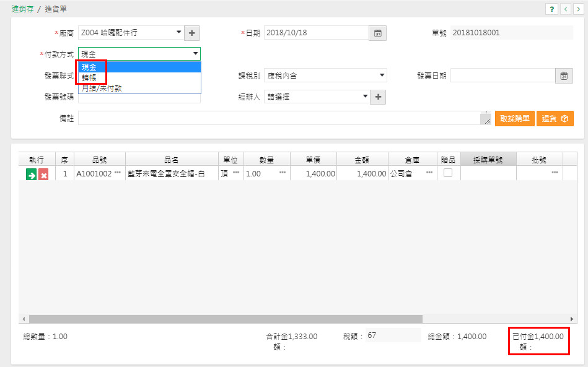
Task: Open lookup dots beside 品號 A1001002
Action: click(118, 173)
